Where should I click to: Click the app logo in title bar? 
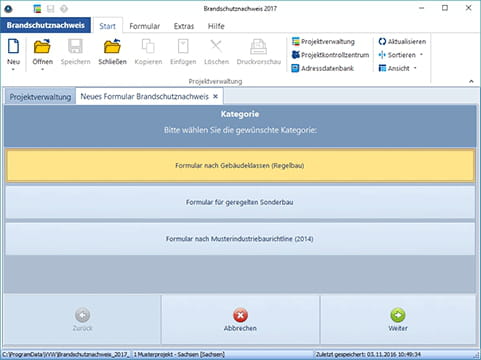[8, 8]
